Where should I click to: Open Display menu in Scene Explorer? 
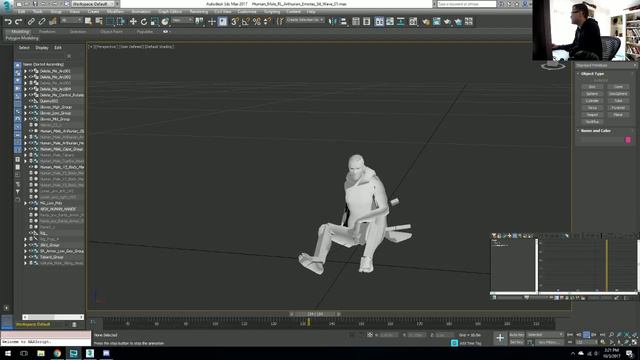tap(42, 48)
